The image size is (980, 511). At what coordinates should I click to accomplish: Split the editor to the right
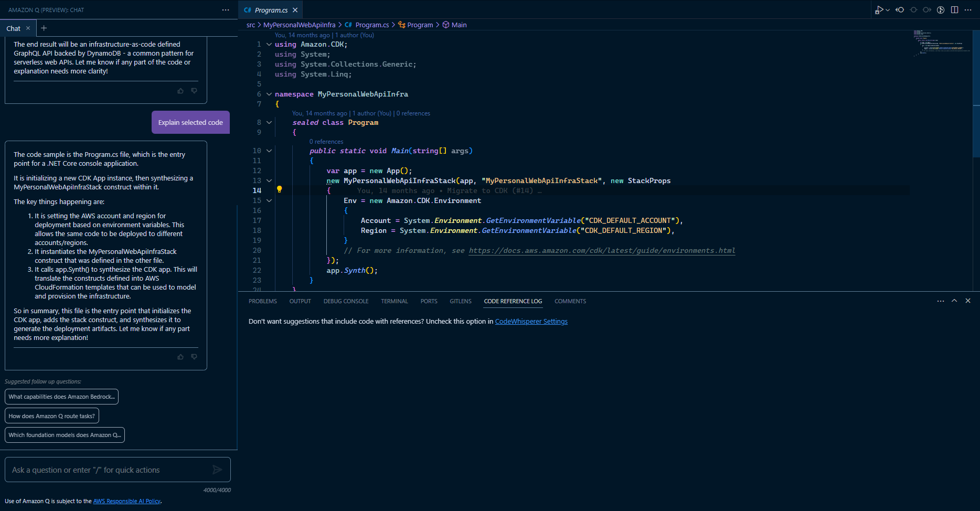(x=954, y=10)
